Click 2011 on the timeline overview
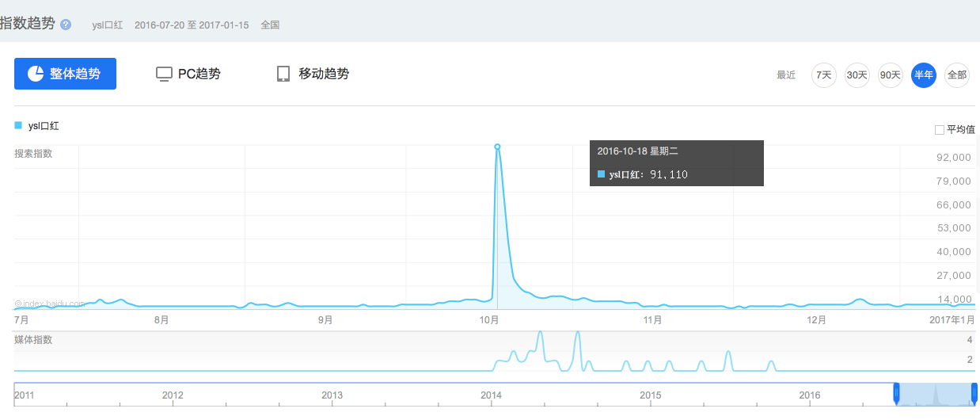Viewport: 980px width, 420px height. [25, 395]
